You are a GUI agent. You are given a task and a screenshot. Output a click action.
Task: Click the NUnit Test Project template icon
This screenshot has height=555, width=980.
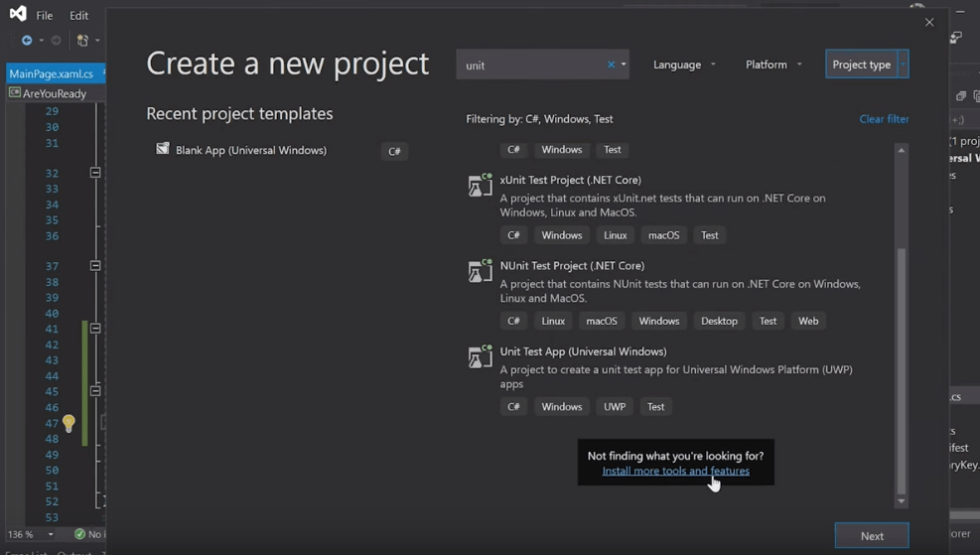tap(480, 271)
